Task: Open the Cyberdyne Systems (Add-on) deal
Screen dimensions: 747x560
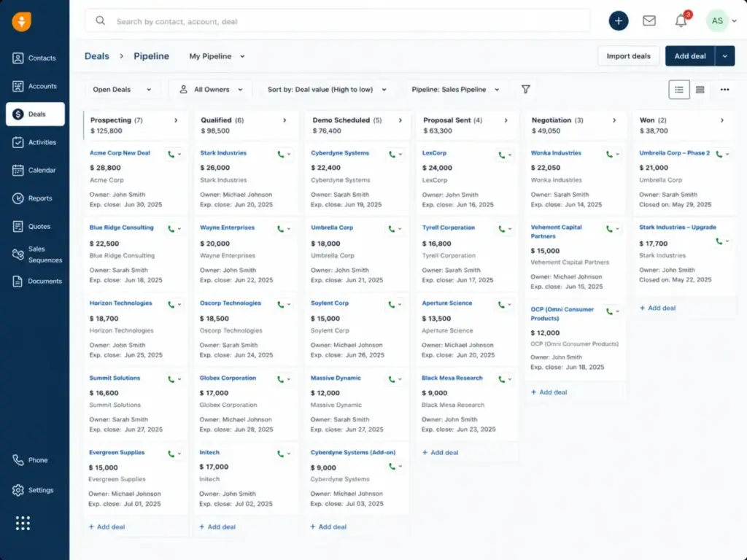Action: (353, 452)
